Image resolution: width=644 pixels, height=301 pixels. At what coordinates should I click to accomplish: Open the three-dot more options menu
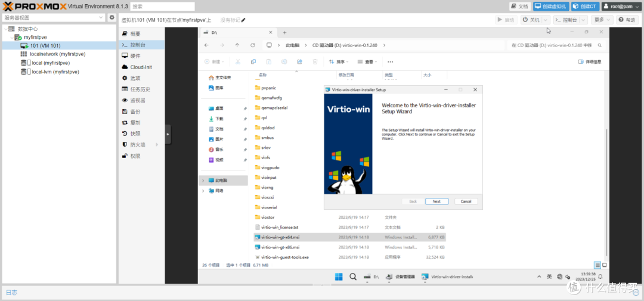pyautogui.click(x=390, y=61)
